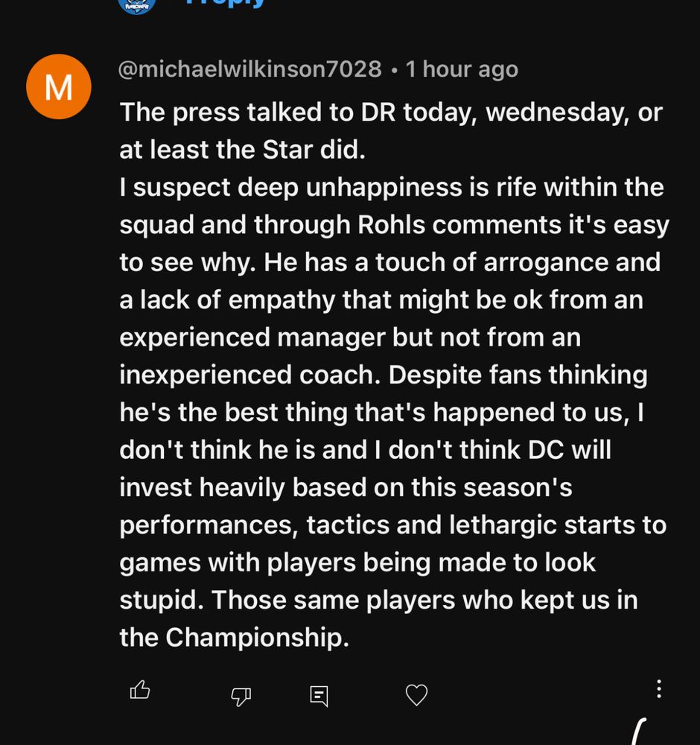Viewport: 700px width, 745px height.
Task: Select the word 'Championship' in the comment
Action: point(257,637)
